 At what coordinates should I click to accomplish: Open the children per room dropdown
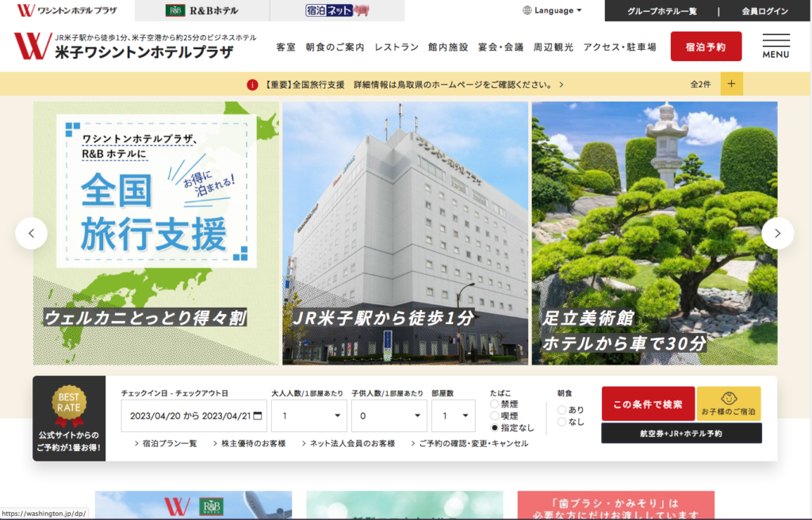(x=389, y=415)
